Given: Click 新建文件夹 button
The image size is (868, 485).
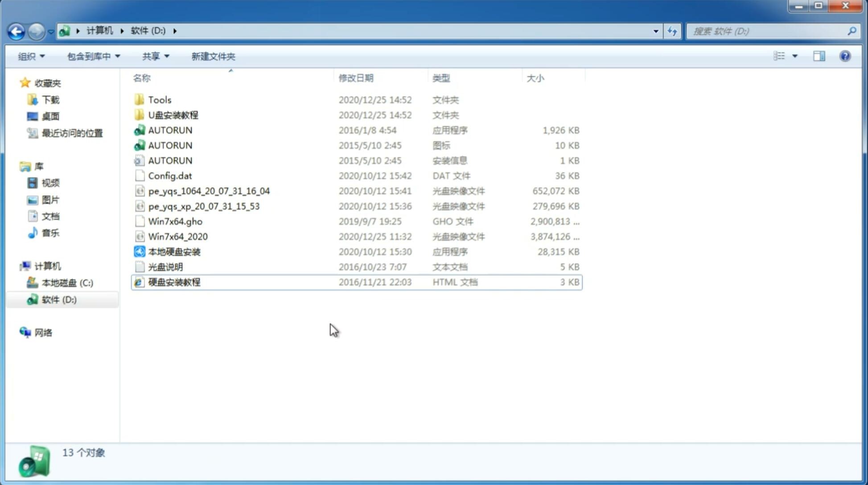Looking at the screenshot, I should 214,55.
